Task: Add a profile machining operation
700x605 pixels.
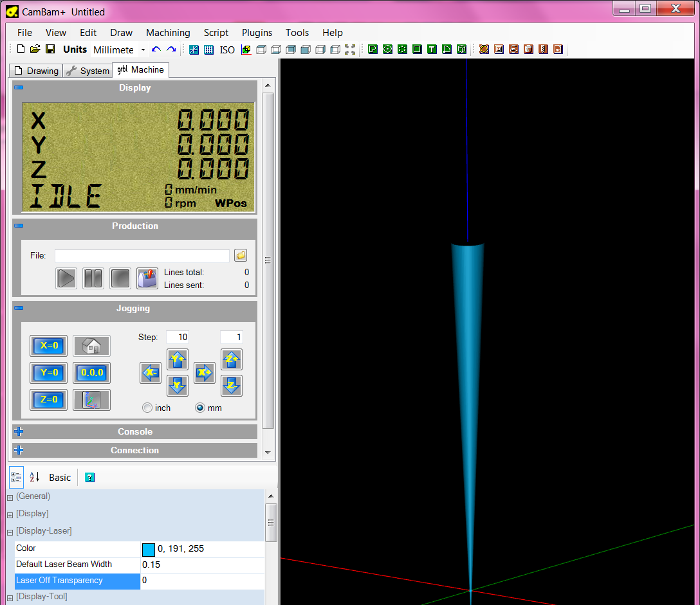Action: (484, 49)
